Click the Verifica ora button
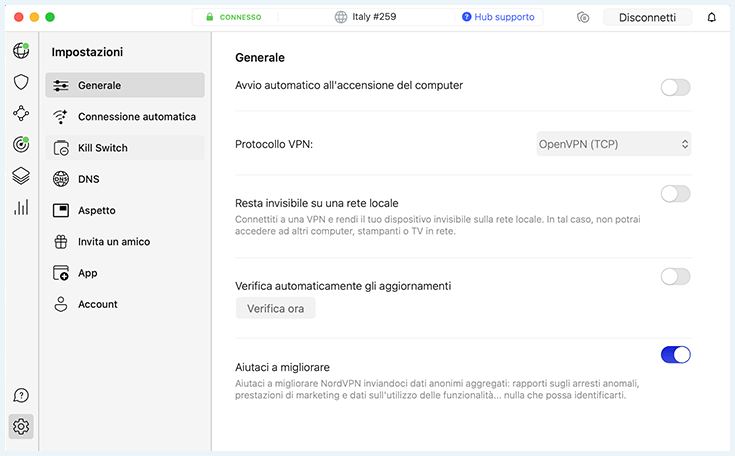The height and width of the screenshot is (456, 735). pos(276,308)
